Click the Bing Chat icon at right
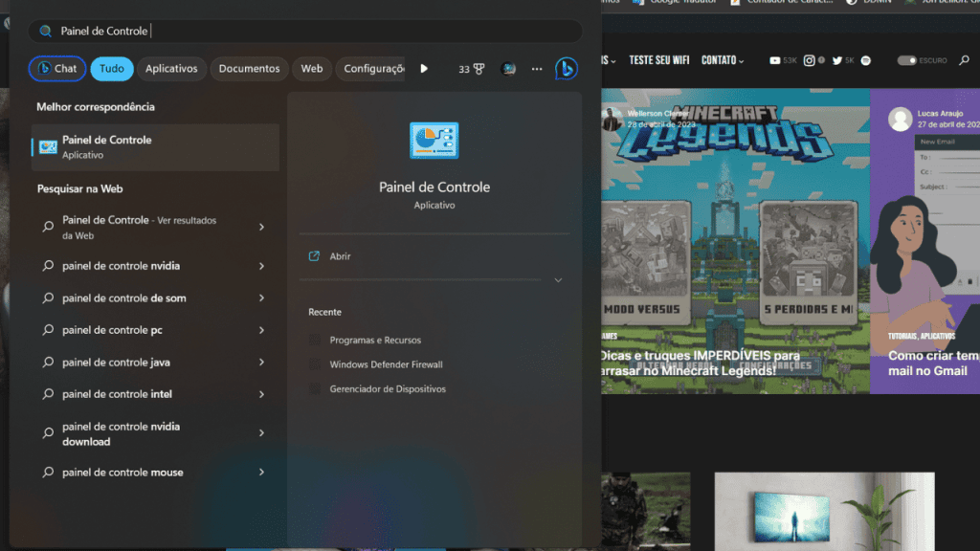 (567, 69)
